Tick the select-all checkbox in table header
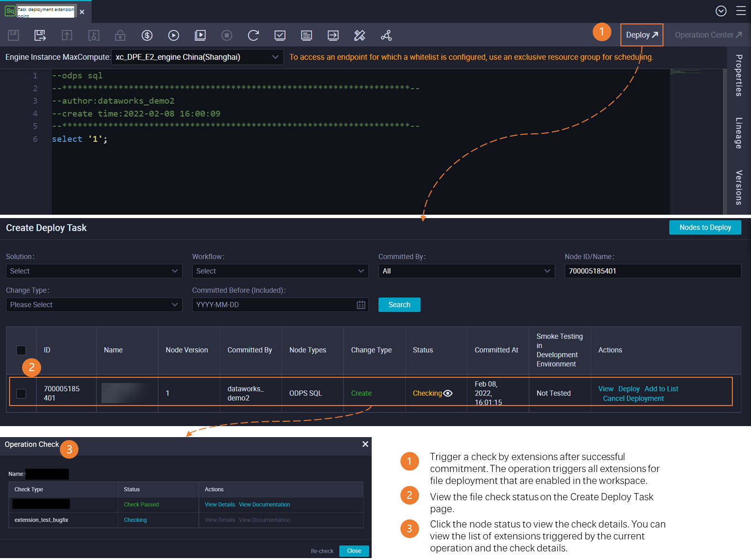Image resolution: width=751 pixels, height=560 pixels. (21, 350)
